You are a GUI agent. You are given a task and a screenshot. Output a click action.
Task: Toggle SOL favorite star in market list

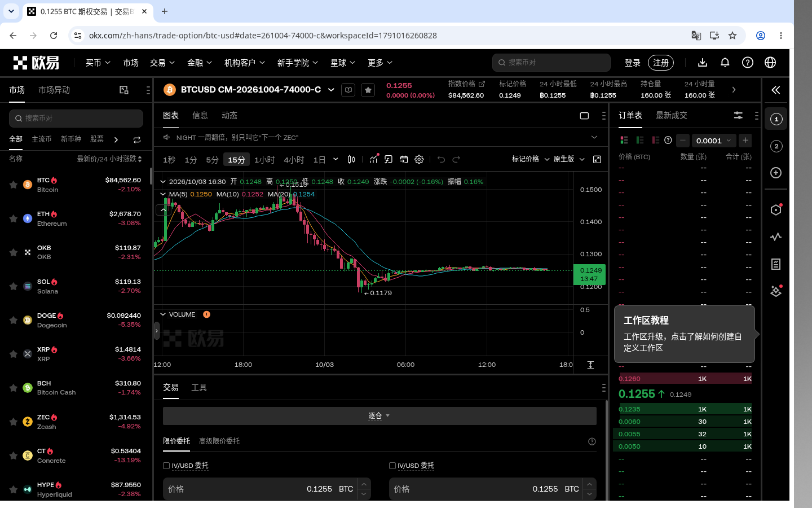click(x=13, y=286)
